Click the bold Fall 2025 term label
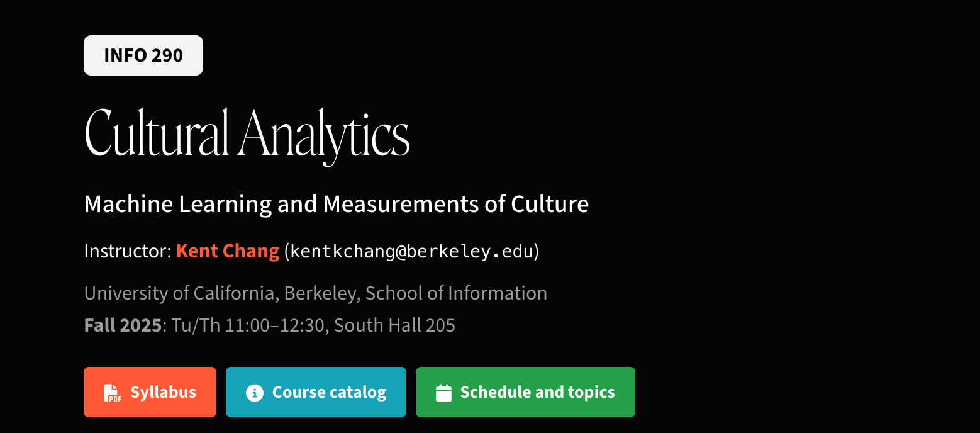 point(123,325)
